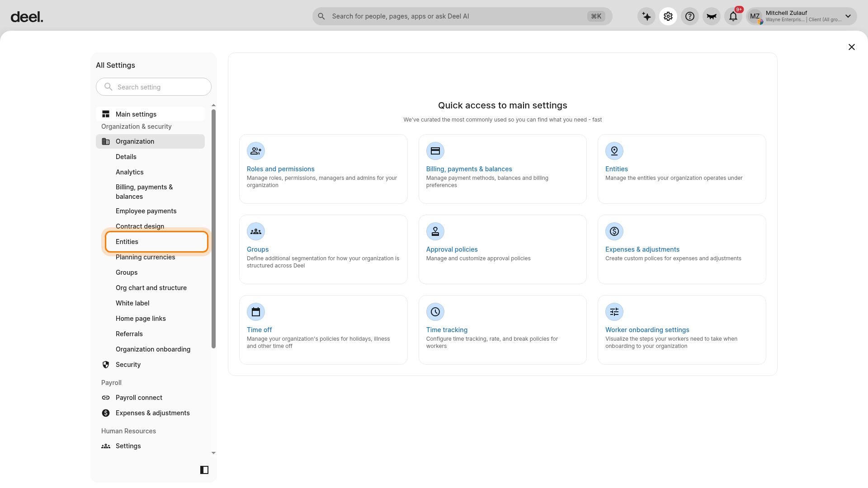
Task: Click the Billing credit card icon
Action: tap(435, 151)
